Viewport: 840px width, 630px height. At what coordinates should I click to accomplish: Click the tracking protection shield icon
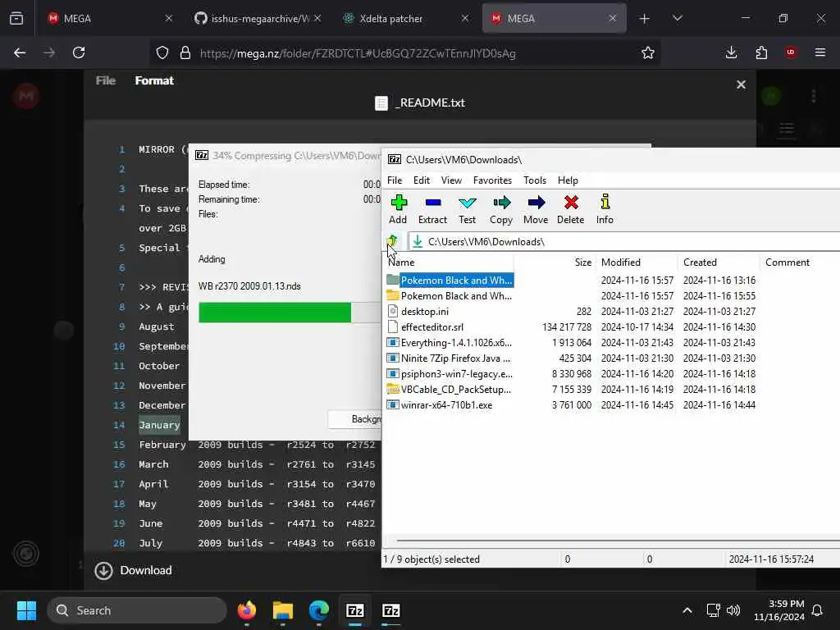click(x=162, y=52)
